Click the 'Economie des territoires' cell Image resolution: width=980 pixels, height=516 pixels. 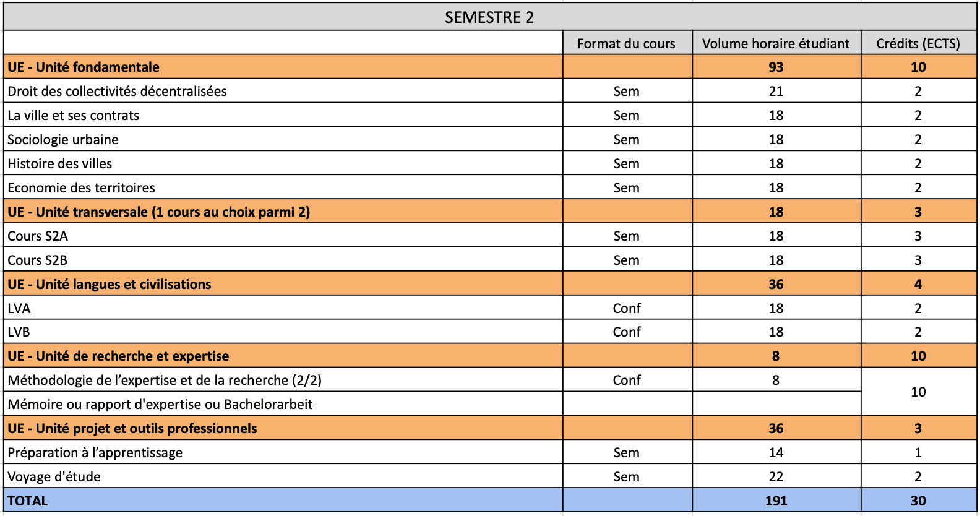click(82, 187)
